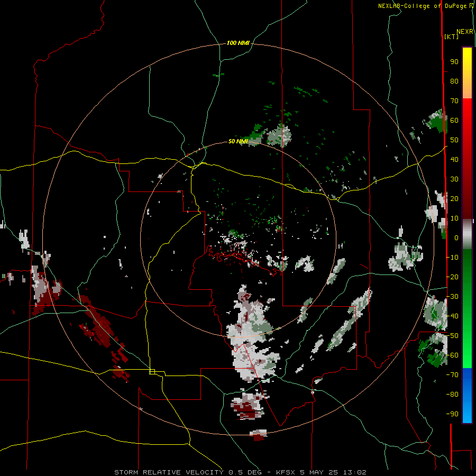
Task: Click the 40 tick label on scale
Action: pos(454,160)
